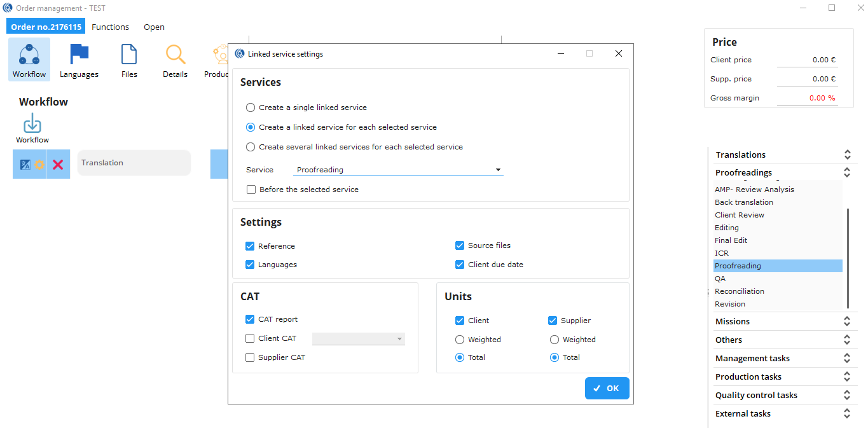
Task: Click the OK button
Action: point(607,389)
